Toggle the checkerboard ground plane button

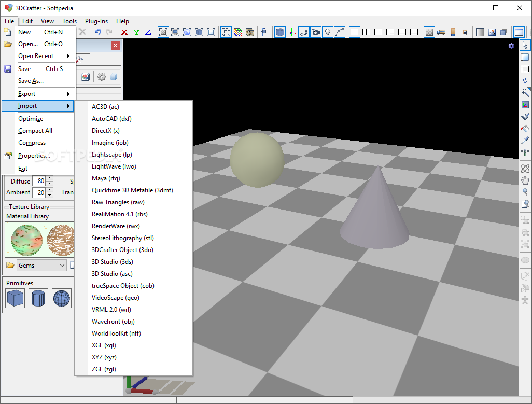pyautogui.click(x=429, y=32)
